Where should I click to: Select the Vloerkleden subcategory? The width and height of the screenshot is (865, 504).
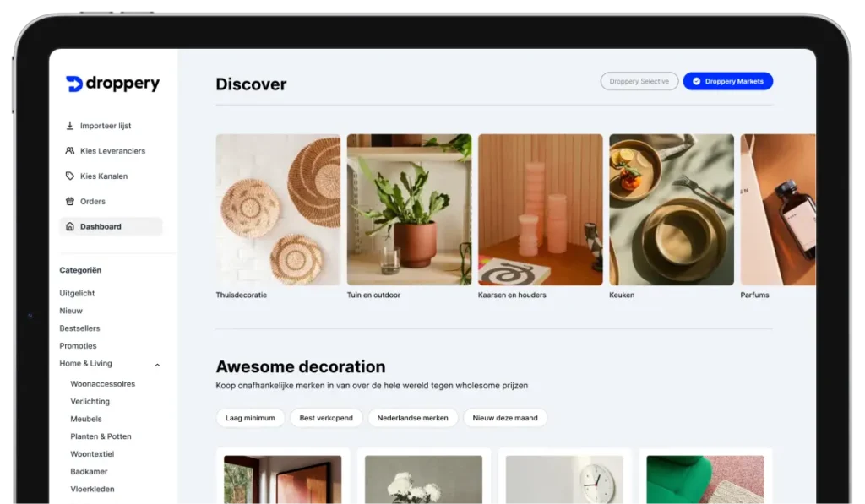click(92, 489)
